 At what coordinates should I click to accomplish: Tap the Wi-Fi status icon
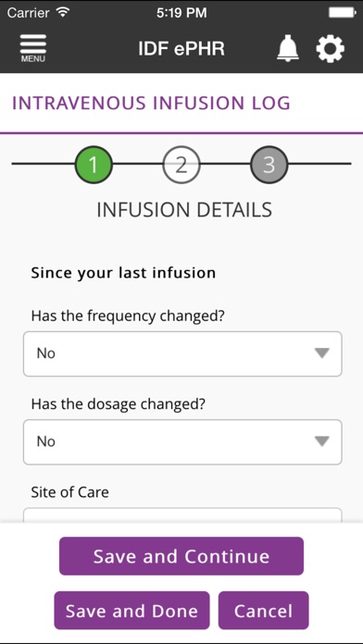tap(63, 12)
